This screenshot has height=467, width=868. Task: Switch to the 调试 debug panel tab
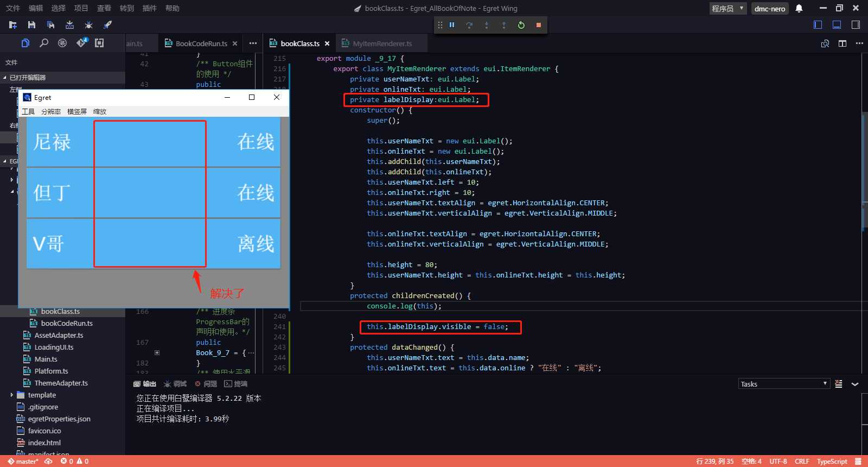point(175,384)
